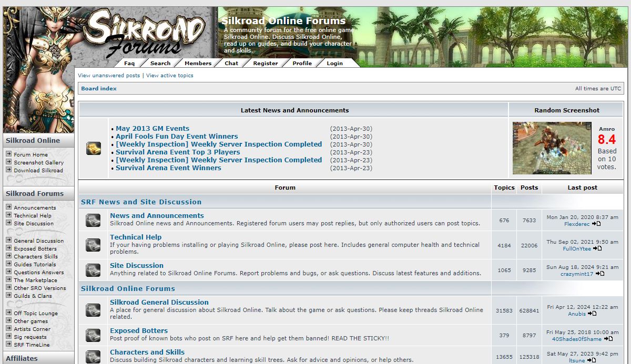The height and width of the screenshot is (364, 631).
Task: Click arrow icon beside The Marketplace
Action: point(9,280)
